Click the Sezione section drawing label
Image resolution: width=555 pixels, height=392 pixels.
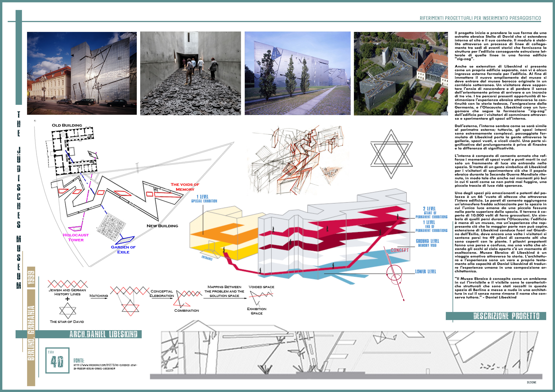(x=531, y=382)
